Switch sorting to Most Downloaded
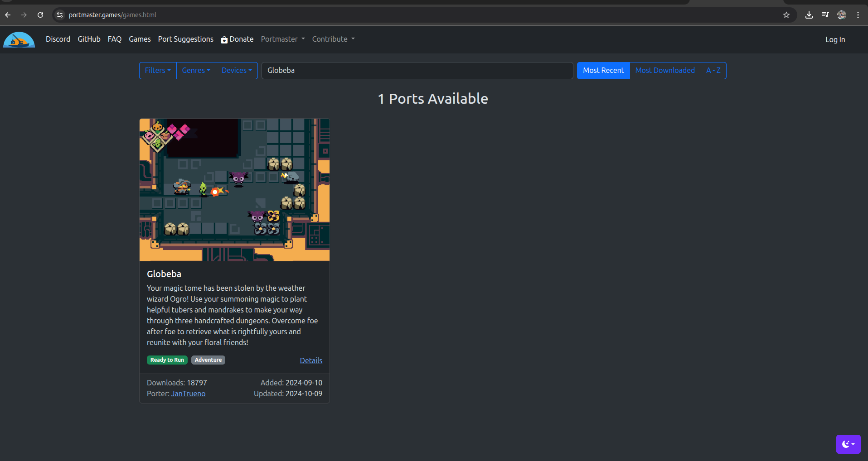The image size is (868, 461). pyautogui.click(x=664, y=71)
